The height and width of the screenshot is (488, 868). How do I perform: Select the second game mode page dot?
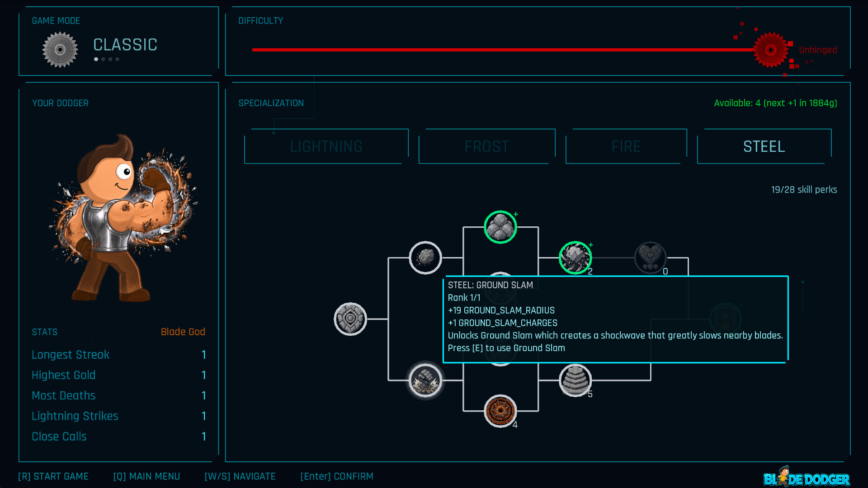point(103,59)
